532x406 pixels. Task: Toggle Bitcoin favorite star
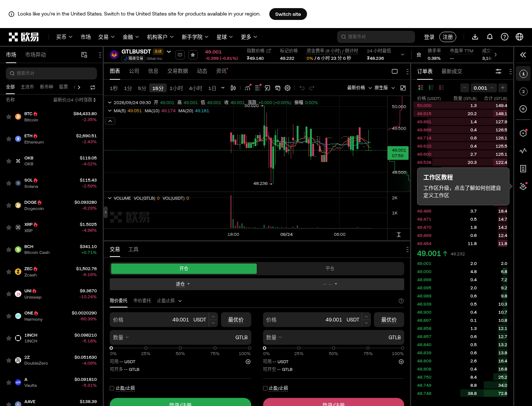tap(8, 117)
